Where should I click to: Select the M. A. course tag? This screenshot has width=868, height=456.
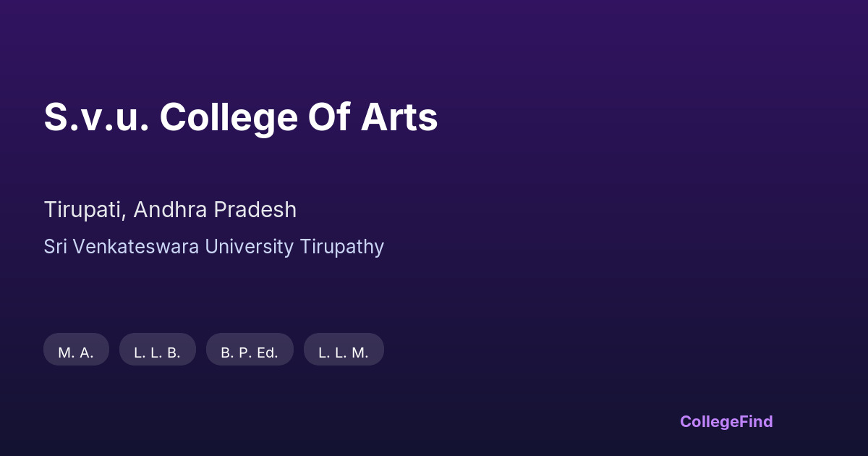tap(76, 350)
